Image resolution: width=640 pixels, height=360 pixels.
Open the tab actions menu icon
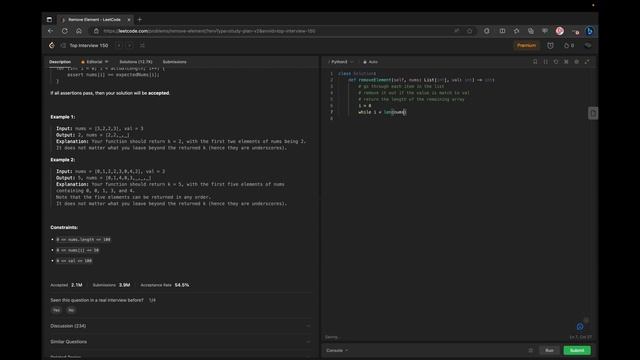[49, 19]
